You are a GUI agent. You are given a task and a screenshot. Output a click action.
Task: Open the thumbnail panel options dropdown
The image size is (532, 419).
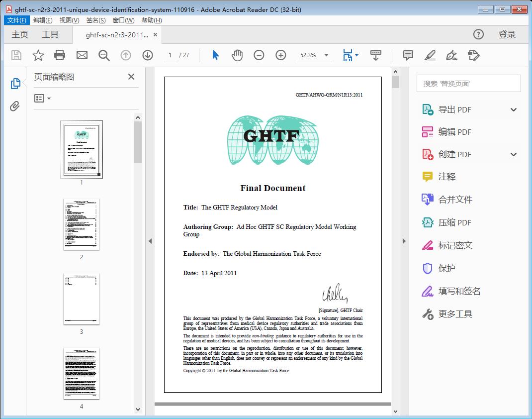point(42,98)
